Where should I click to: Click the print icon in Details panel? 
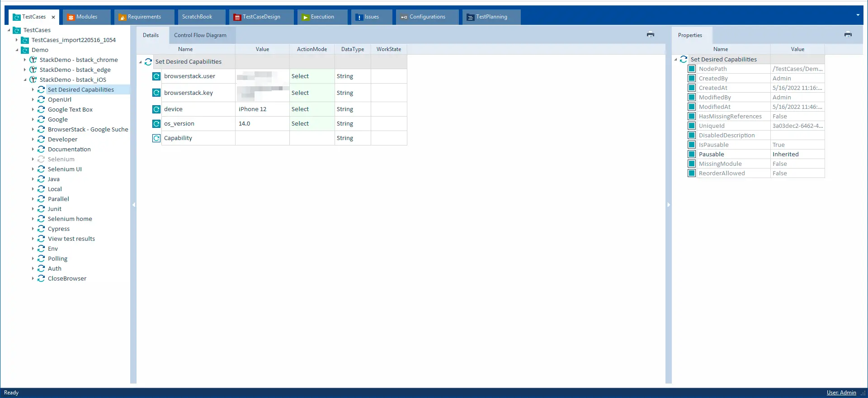point(650,34)
